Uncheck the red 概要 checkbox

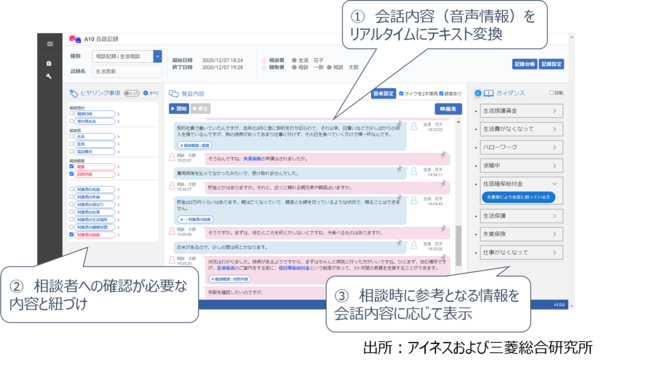click(71, 167)
